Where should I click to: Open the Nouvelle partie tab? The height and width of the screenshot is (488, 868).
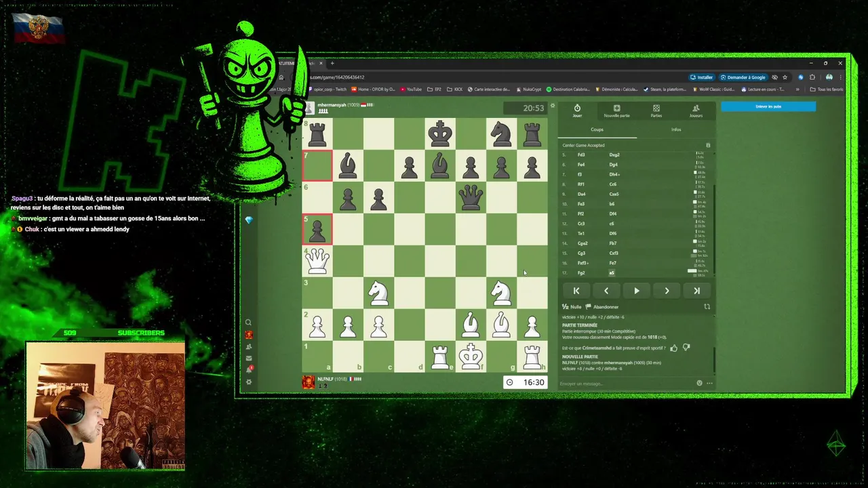click(616, 110)
